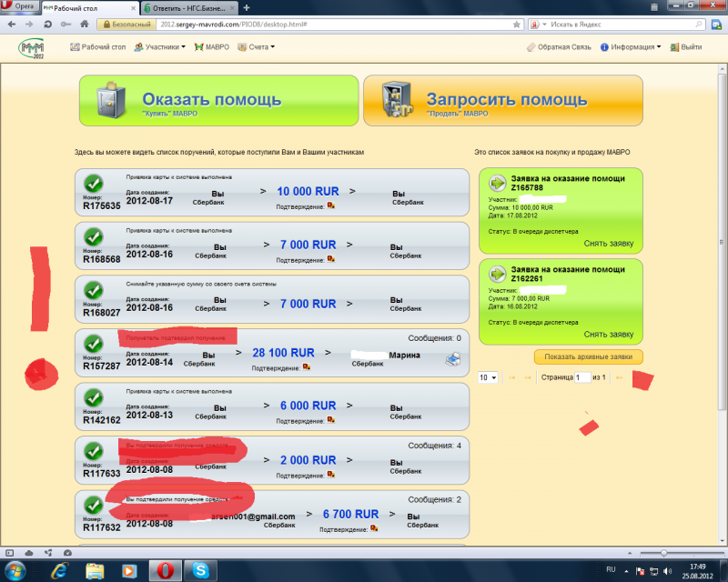This screenshot has width=728, height=582.
Task: Click the green checkmark of order R175635
Action: coord(93,184)
